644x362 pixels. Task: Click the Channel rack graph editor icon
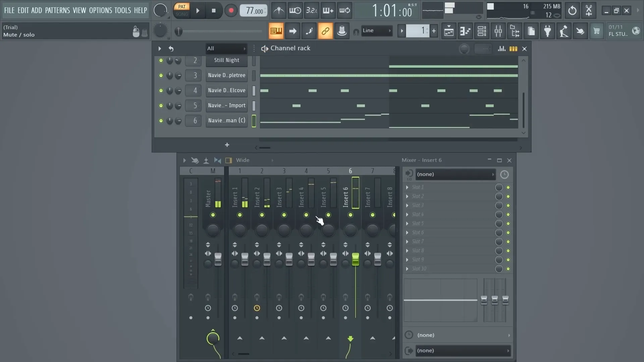tap(501, 49)
